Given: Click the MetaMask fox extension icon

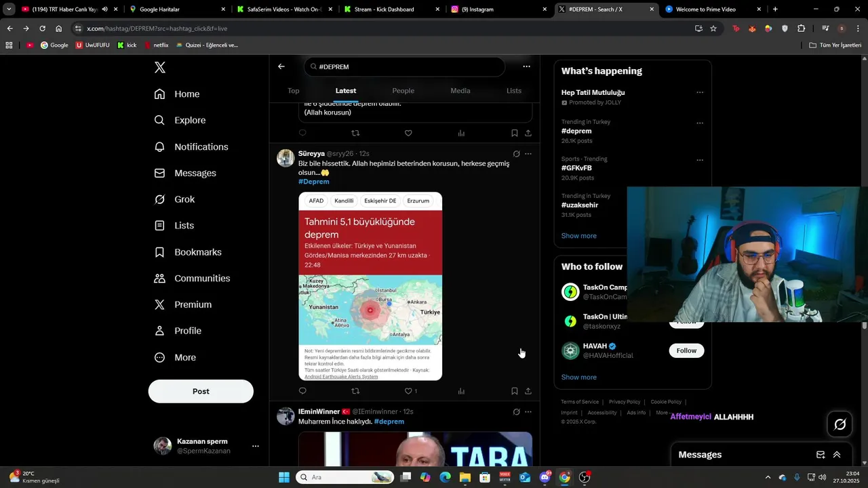Looking at the screenshot, I should point(752,28).
